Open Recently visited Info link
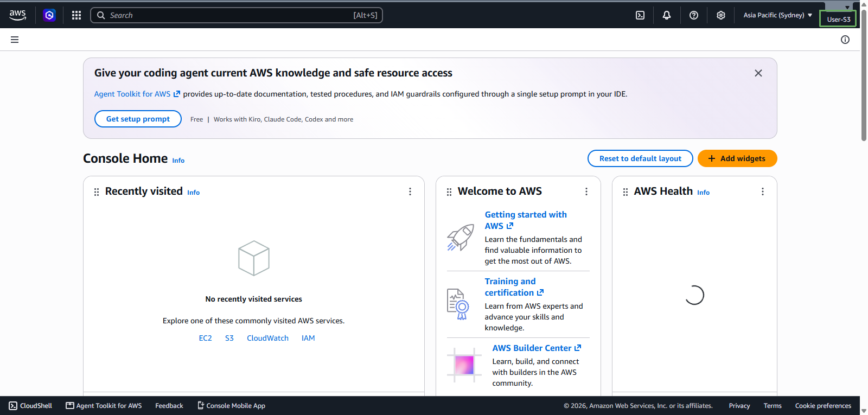The image size is (868, 415). [x=194, y=193]
